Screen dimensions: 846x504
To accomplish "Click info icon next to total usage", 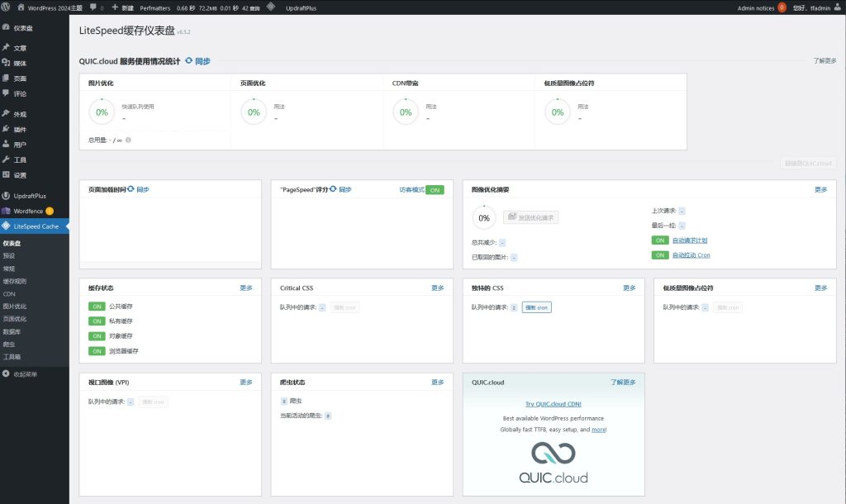I will [129, 140].
